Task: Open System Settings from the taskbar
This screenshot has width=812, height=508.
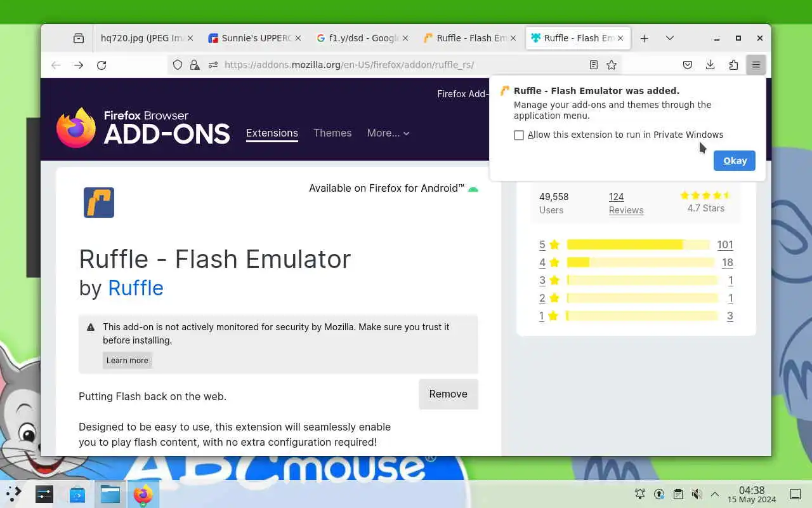Action: pos(44,493)
